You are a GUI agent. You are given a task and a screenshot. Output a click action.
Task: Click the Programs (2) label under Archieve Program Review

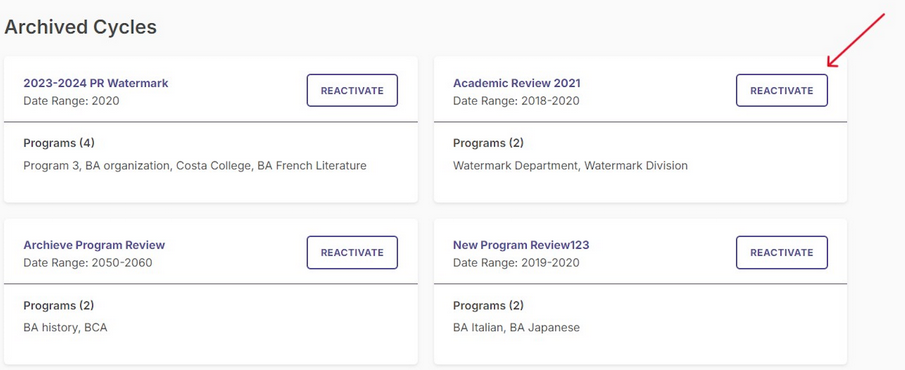coord(59,305)
